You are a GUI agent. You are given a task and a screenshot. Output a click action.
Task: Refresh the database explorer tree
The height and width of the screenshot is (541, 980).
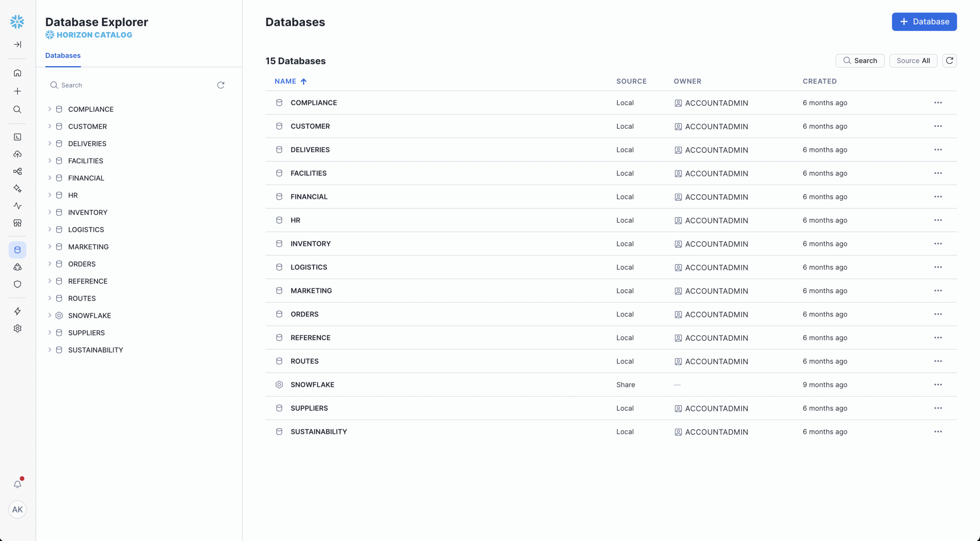(220, 85)
